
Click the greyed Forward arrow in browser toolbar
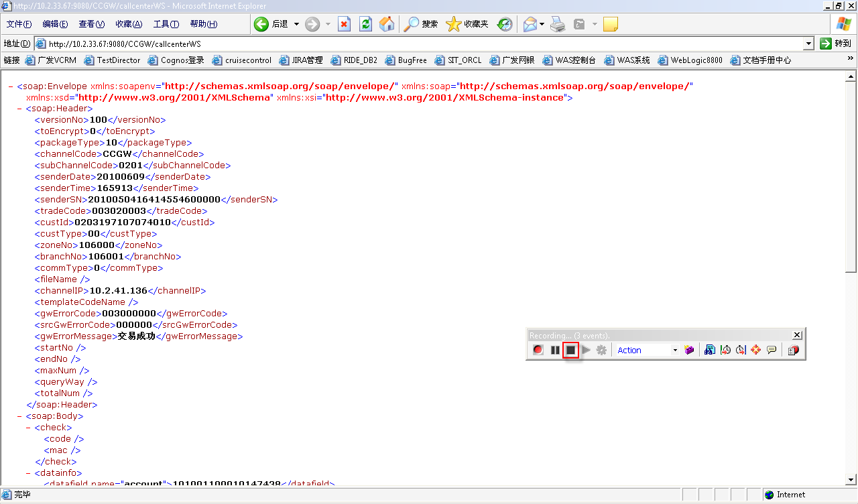pos(312,24)
